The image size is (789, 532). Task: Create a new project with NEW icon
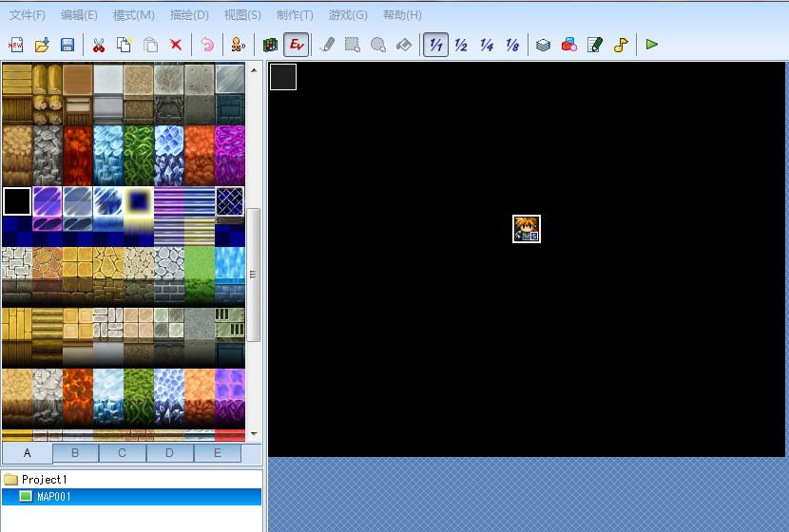pos(15,45)
